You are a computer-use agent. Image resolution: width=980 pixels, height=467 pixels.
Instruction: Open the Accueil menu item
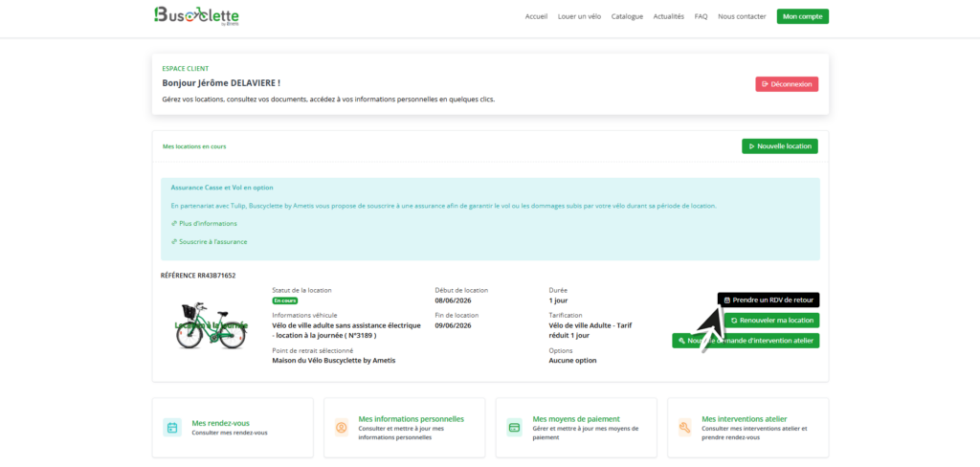(x=536, y=17)
